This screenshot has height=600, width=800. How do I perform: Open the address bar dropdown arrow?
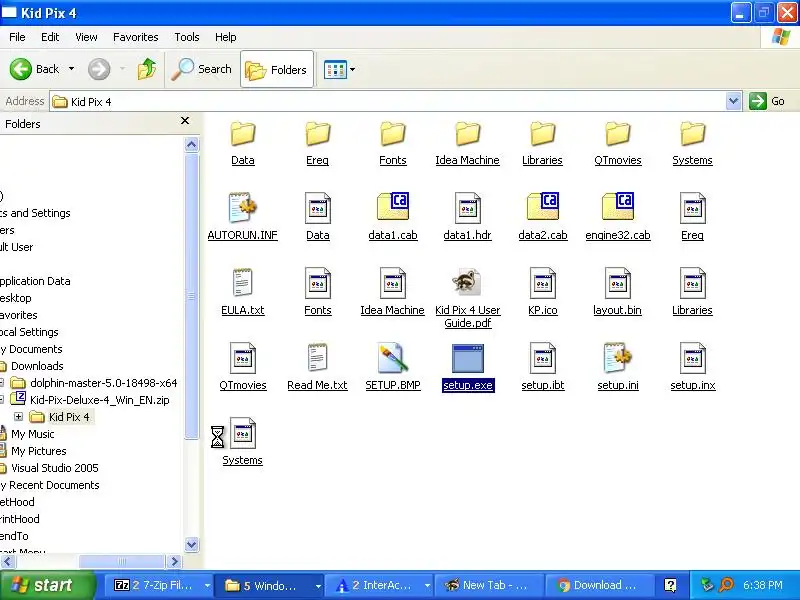coord(733,101)
